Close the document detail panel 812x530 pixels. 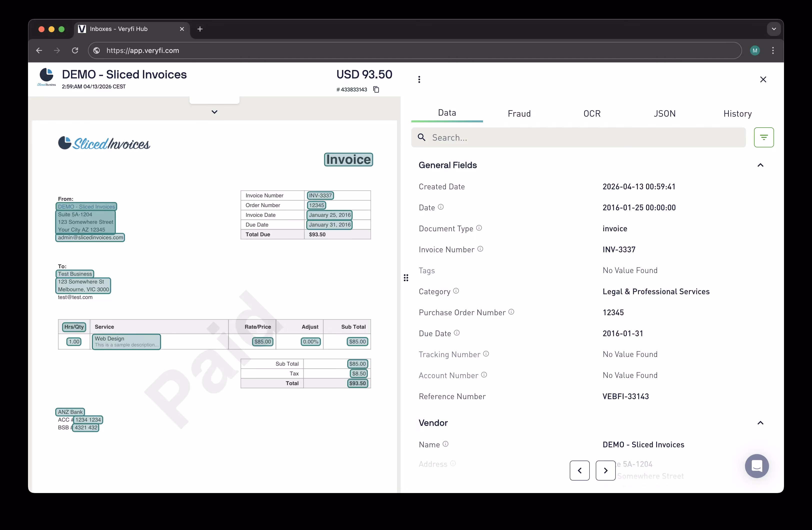tap(763, 79)
